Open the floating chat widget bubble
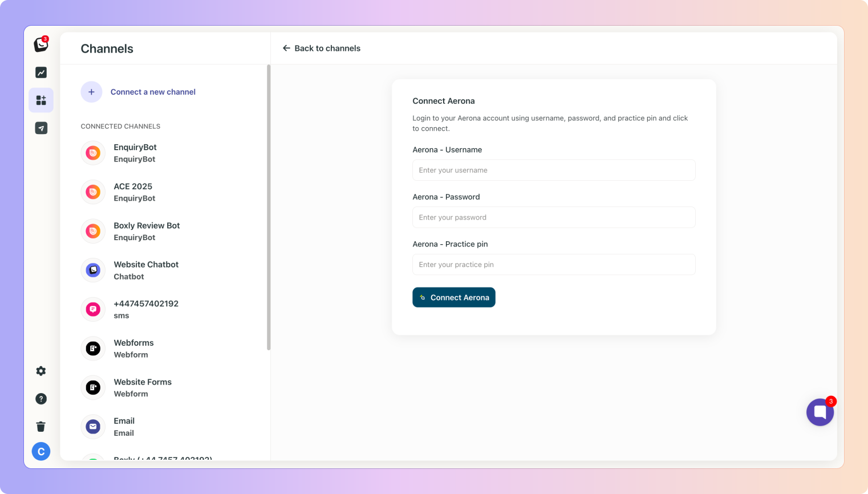The height and width of the screenshot is (494, 868). point(820,412)
